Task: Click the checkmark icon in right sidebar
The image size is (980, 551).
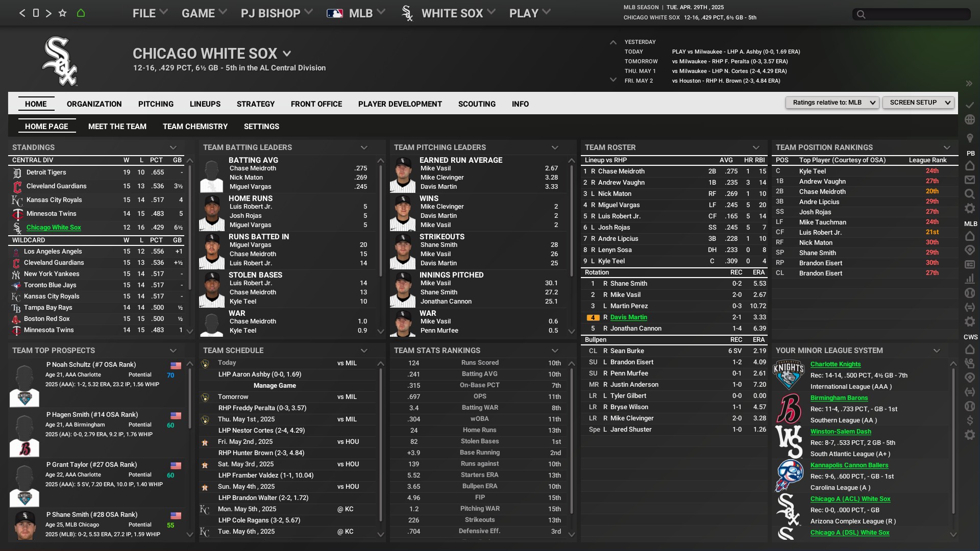Action: 970,105
